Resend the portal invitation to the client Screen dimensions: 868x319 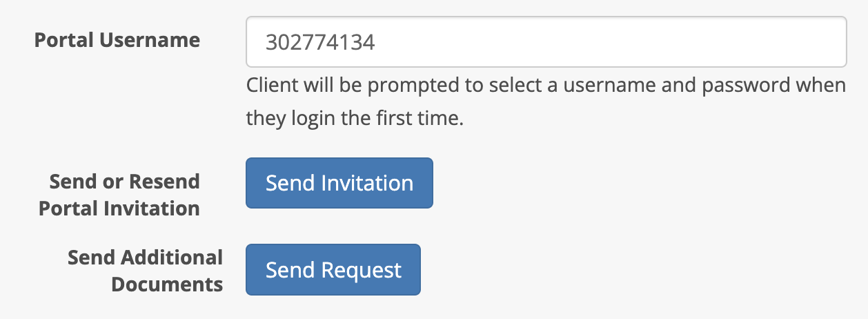click(x=339, y=183)
